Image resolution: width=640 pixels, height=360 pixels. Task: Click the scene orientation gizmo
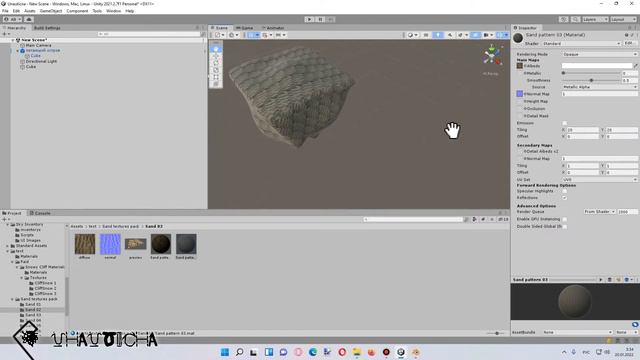(x=492, y=56)
